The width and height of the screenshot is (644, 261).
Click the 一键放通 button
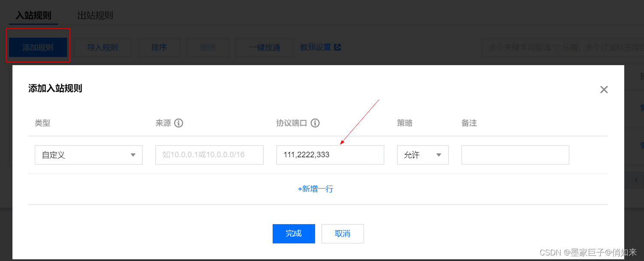[264, 47]
